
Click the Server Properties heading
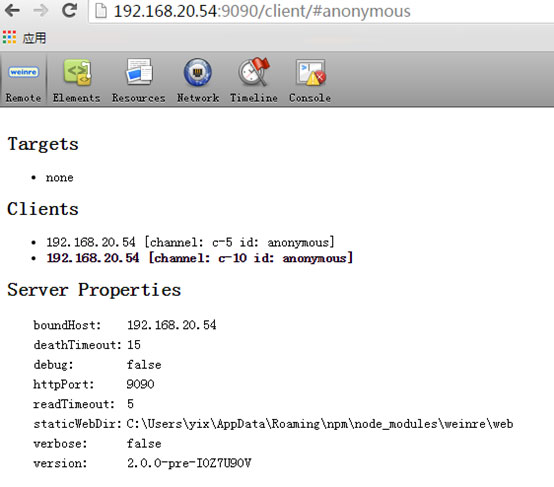(x=94, y=290)
